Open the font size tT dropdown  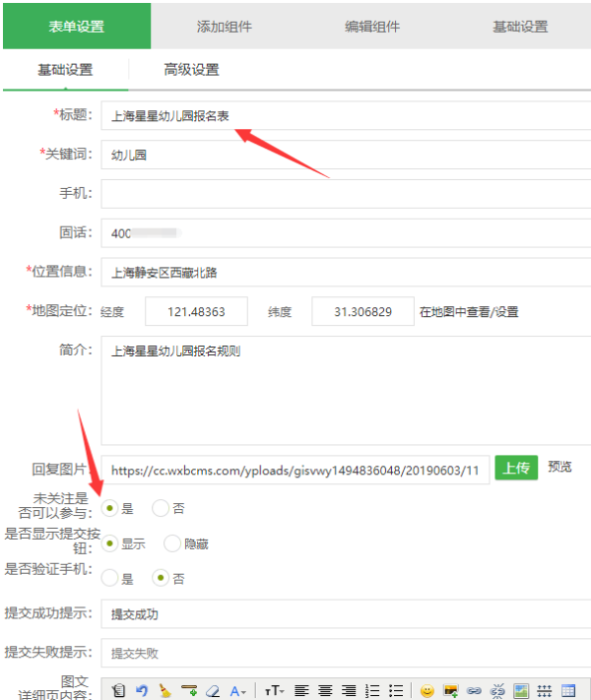(x=274, y=691)
